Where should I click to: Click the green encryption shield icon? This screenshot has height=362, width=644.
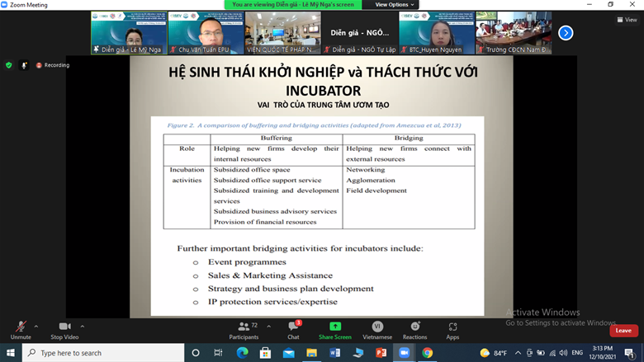click(x=9, y=65)
